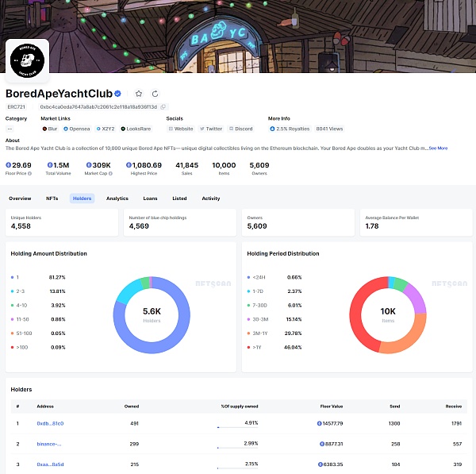The image size is (476, 474).
Task: Click the BAYC collection logo avatar
Action: pos(27,60)
